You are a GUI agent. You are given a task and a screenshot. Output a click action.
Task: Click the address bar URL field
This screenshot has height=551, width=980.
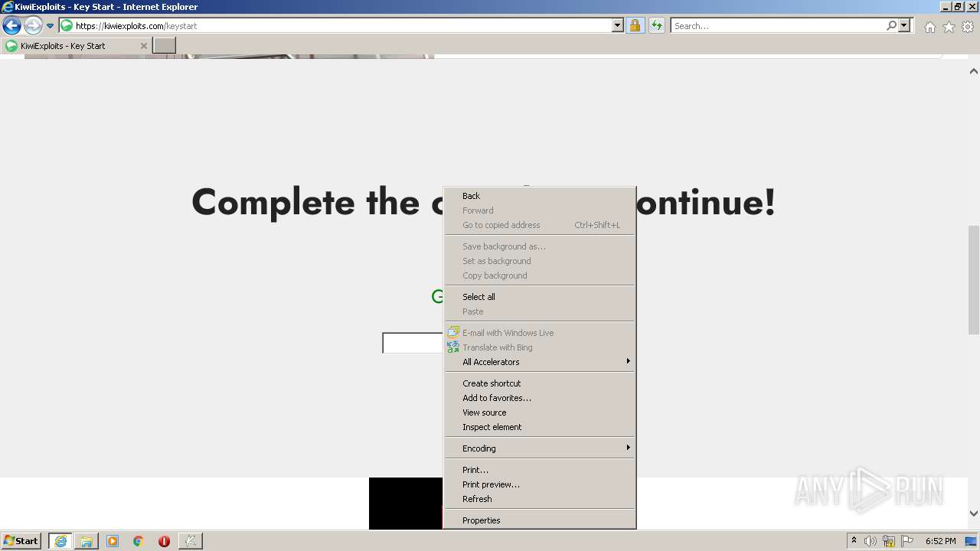[335, 26]
